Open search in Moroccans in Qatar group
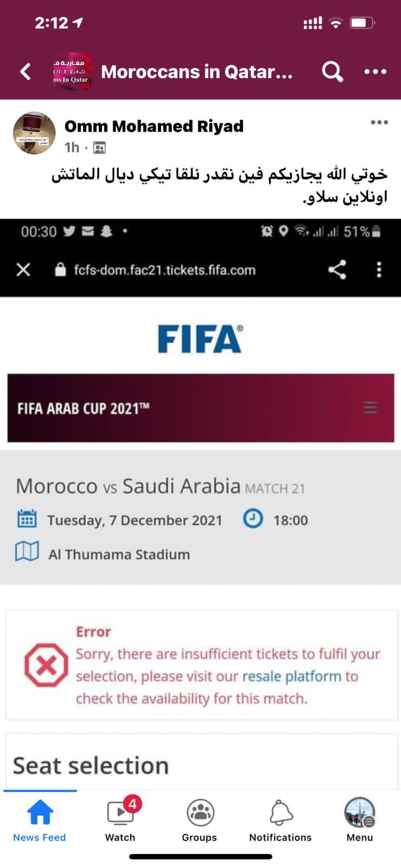Viewport: 401px width, 868px height. pyautogui.click(x=332, y=71)
